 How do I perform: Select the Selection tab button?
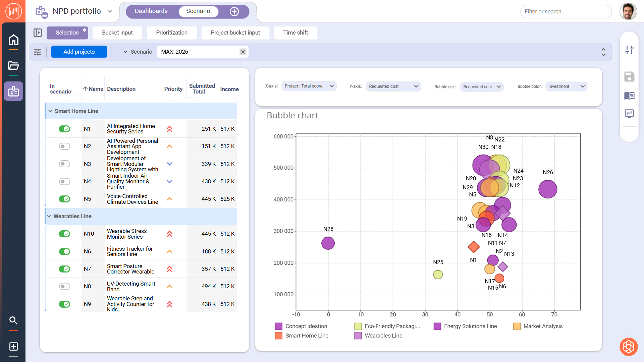pyautogui.click(x=67, y=33)
